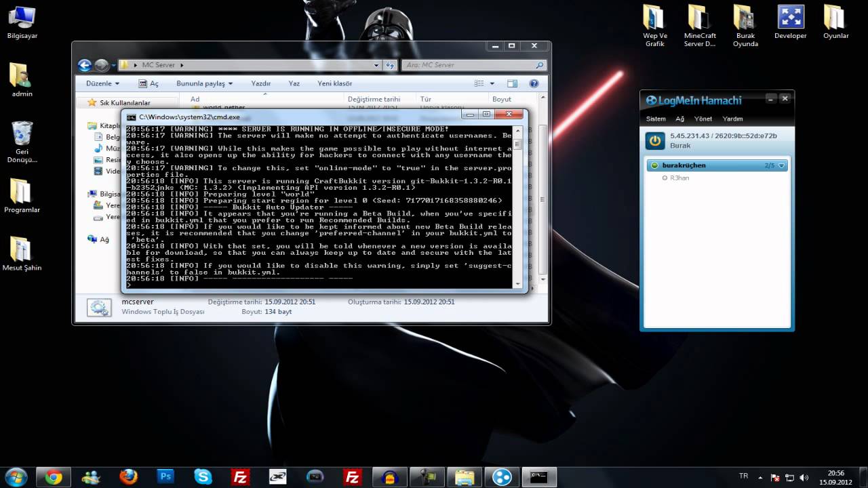Click the Yazdır toolbar button
The width and height of the screenshot is (868, 488).
tap(261, 83)
